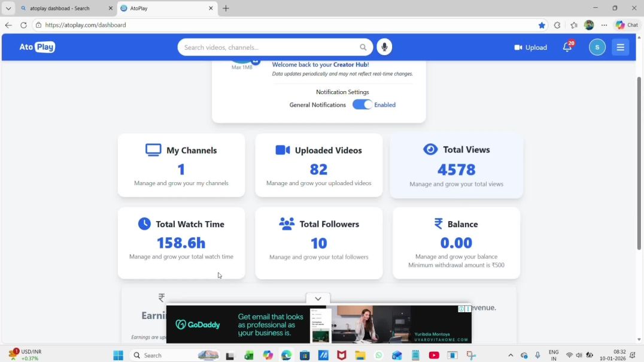Screen dimensions: 644x362
Task: Click the search magnifier icon
Action: pos(363,47)
